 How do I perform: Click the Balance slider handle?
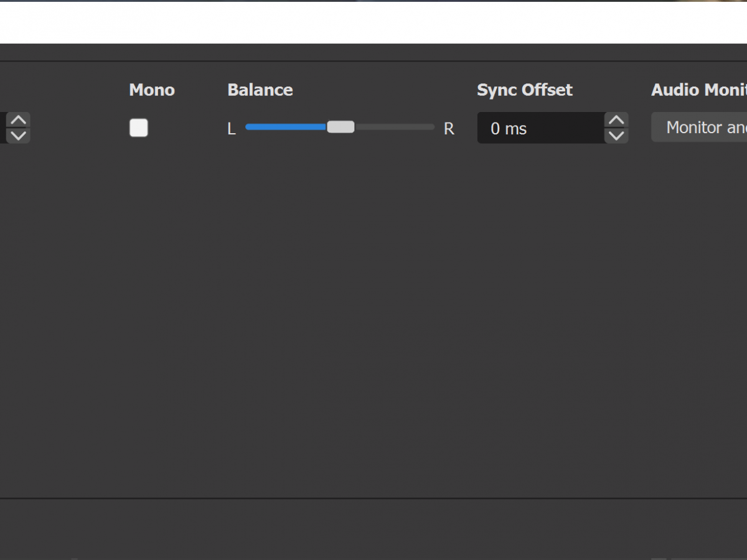click(x=341, y=127)
